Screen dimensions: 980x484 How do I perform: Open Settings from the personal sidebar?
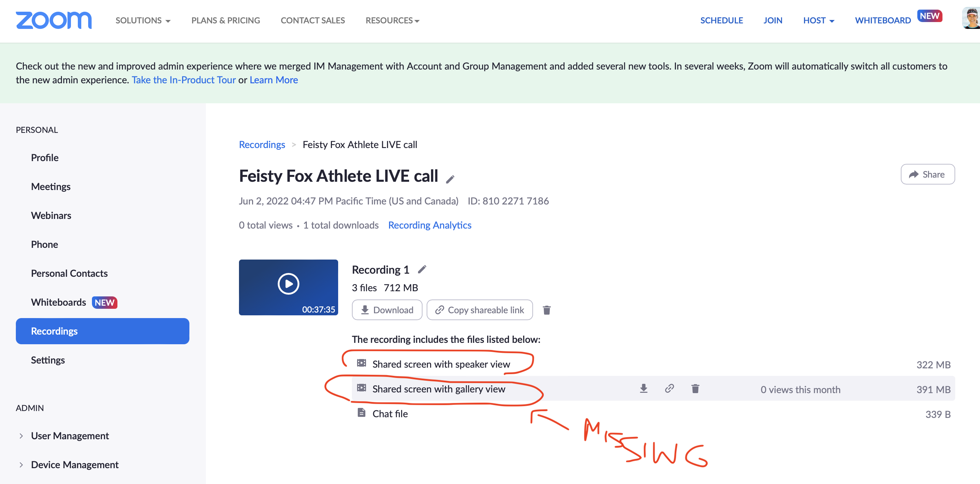[48, 360]
